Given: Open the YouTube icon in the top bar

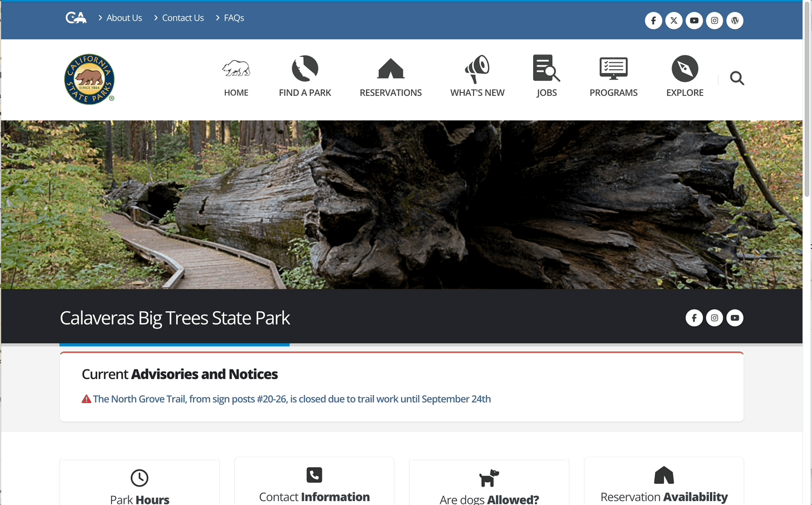Looking at the screenshot, I should pos(694,20).
